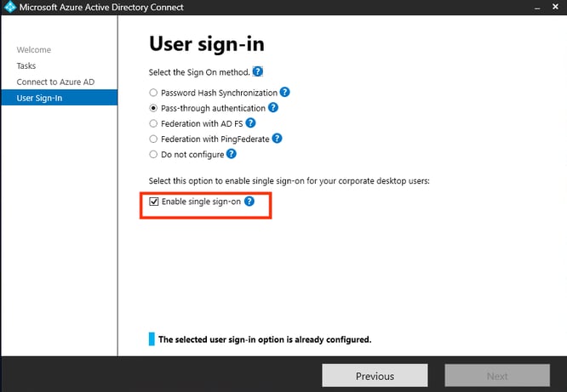Click the Next button
Screen dimensions: 567x392
497,376
